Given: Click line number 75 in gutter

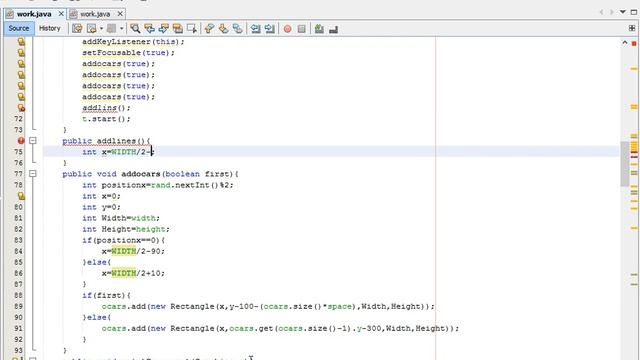Looking at the screenshot, I should 18,152.
